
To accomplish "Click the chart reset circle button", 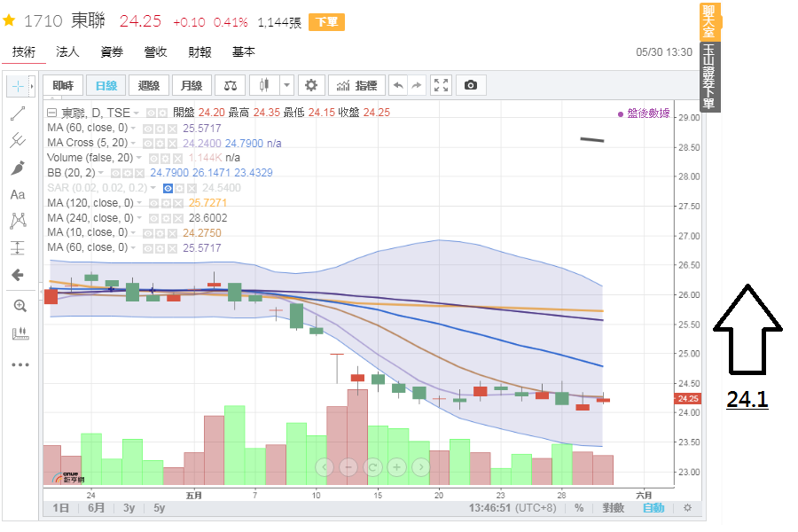I will click(x=372, y=466).
